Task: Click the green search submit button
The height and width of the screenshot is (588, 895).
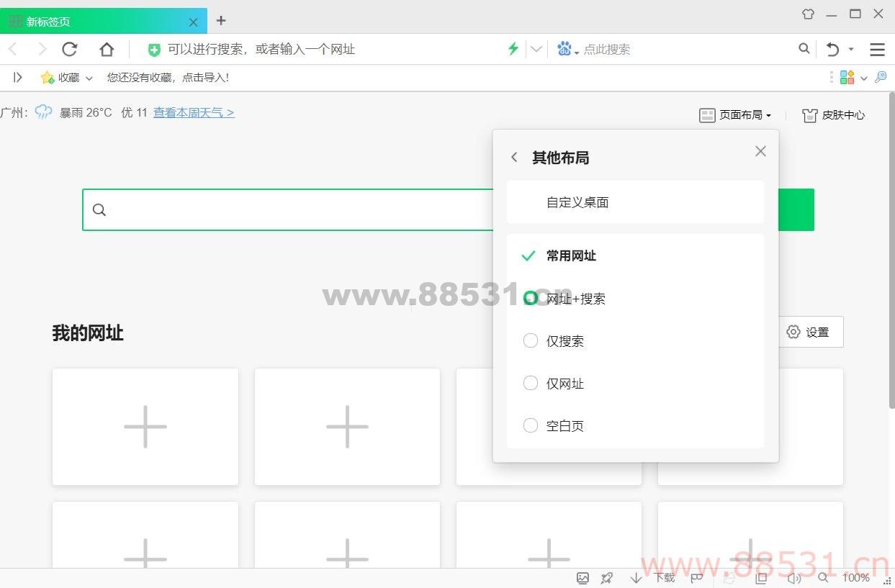Action: point(796,209)
